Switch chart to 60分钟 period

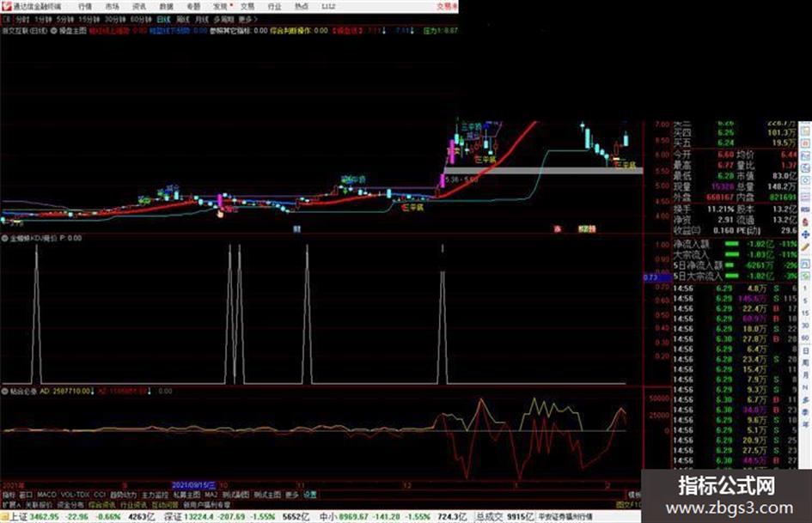tap(141, 19)
